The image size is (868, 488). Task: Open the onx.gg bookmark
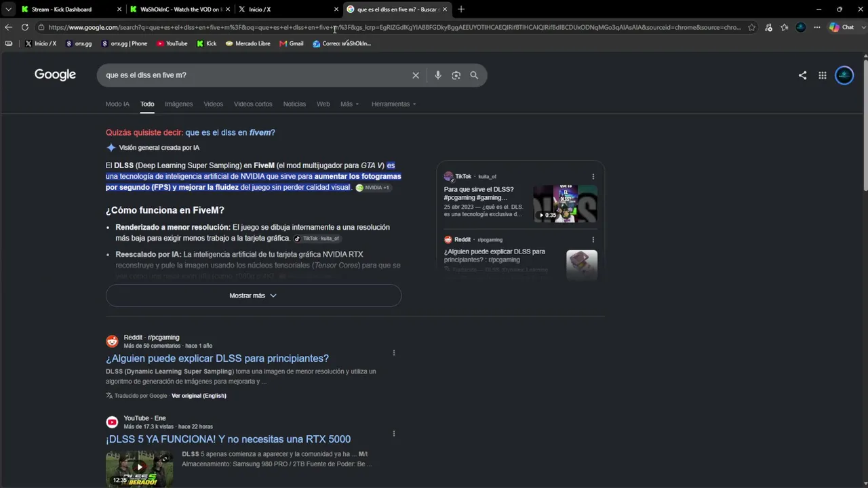[x=79, y=43]
